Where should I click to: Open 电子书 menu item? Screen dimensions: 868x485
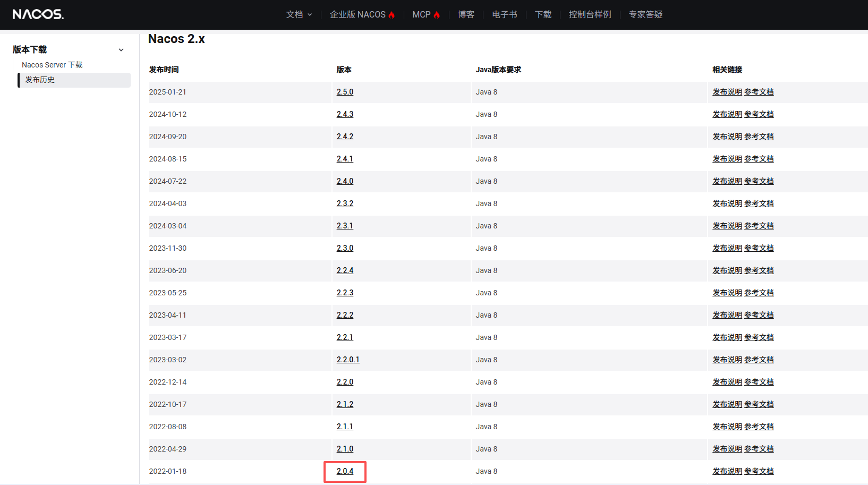pyautogui.click(x=504, y=14)
